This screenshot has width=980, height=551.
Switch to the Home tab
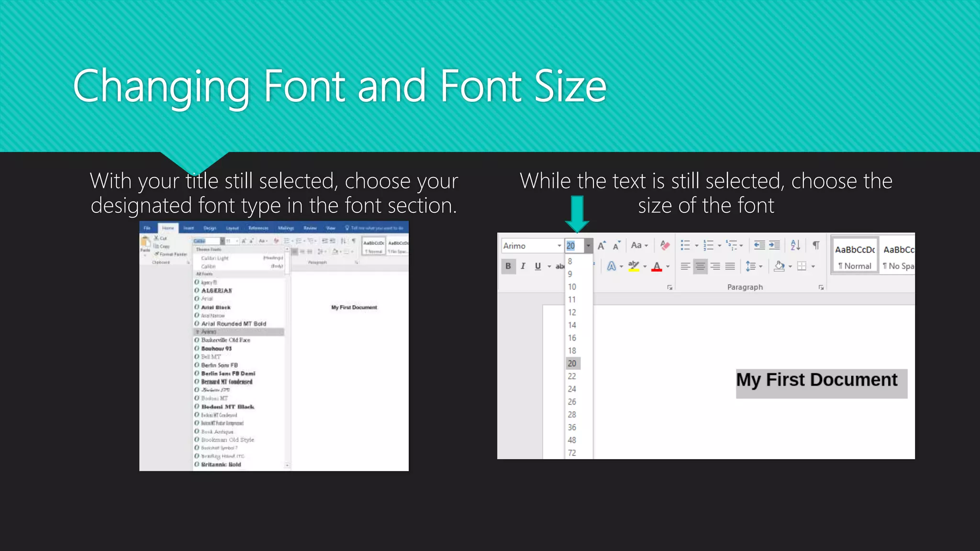point(167,228)
